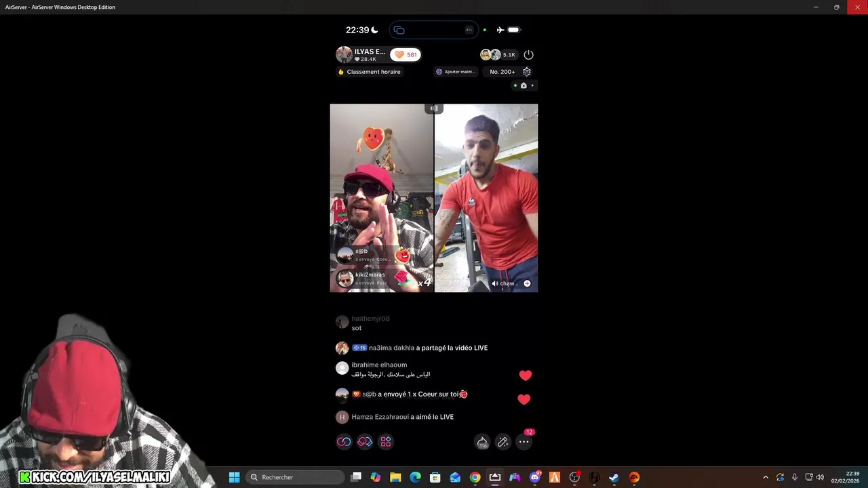Viewport: 868px width, 488px height.
Task: Open Discord from the taskbar
Action: point(534,477)
